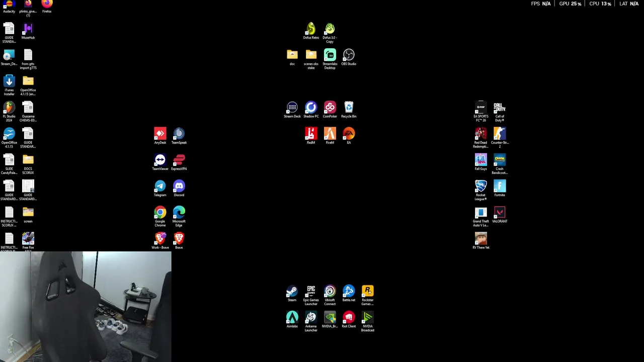Click the FPS N/A overlay readout
Image resolution: width=644 pixels, height=362 pixels.
[541, 4]
